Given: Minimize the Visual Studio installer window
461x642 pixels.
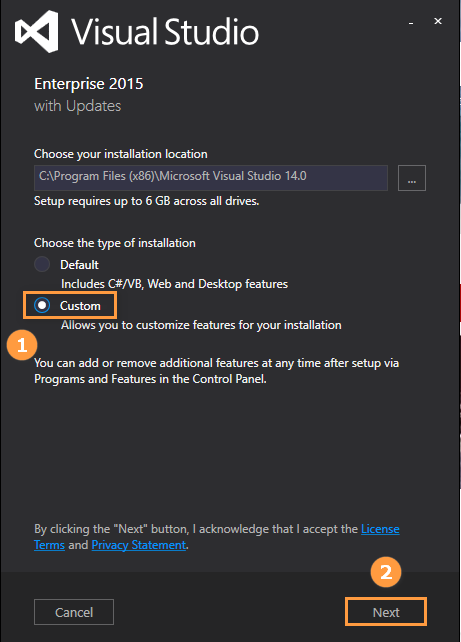Looking at the screenshot, I should (411, 23).
